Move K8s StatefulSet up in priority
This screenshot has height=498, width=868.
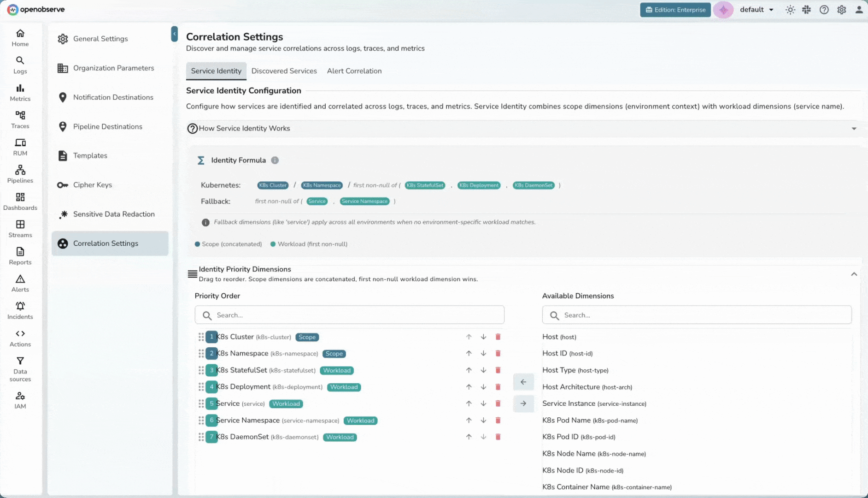point(469,370)
